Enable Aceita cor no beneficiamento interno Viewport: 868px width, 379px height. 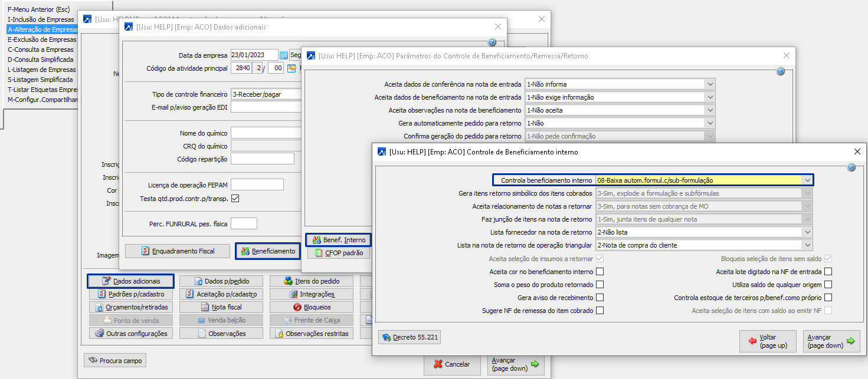(600, 272)
